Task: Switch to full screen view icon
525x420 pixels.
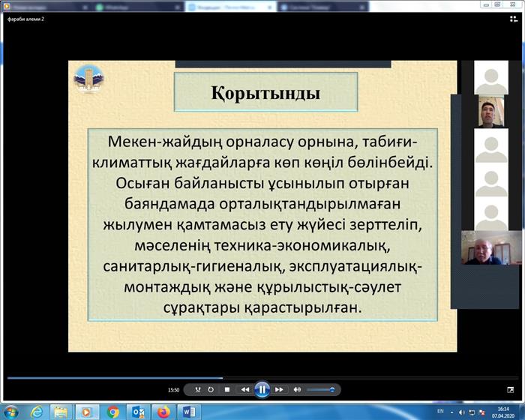Action: pos(512,390)
